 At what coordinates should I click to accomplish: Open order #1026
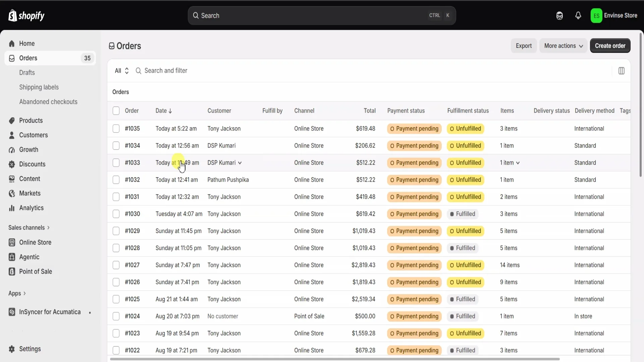[x=132, y=282]
